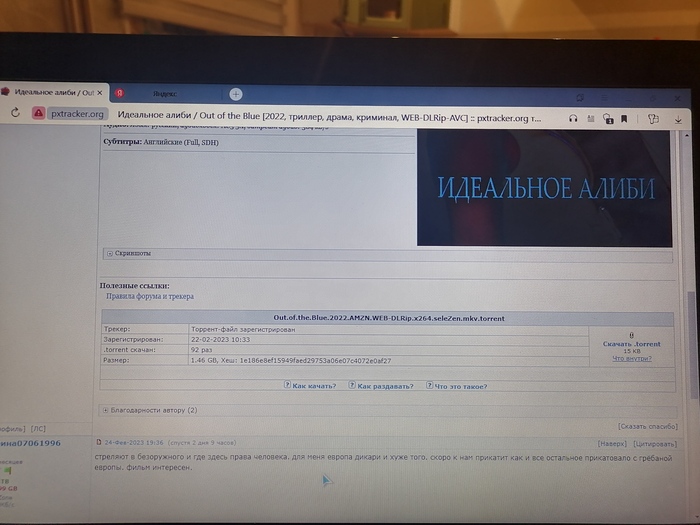700x525 pixels.
Task: Click the bookmark icon in the address bar
Action: 624,119
